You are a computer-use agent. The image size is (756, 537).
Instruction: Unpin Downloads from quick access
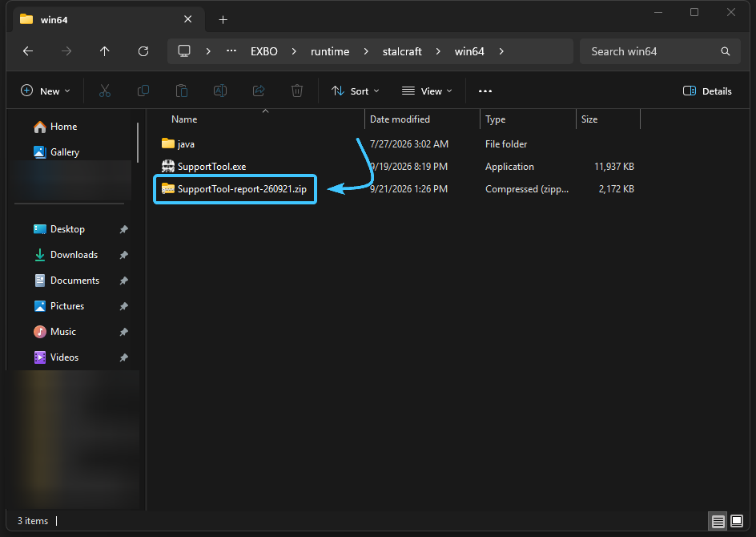click(x=124, y=255)
